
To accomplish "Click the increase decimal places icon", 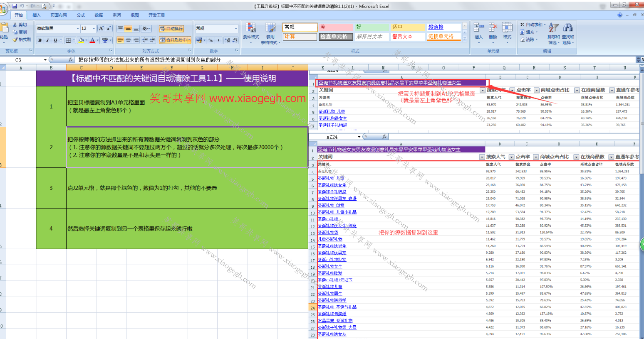I will coord(227,40).
